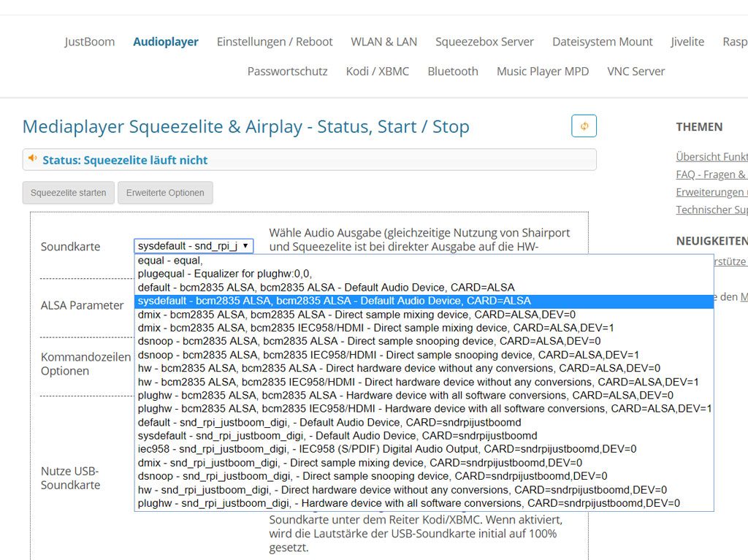This screenshot has height=560, width=748.
Task: Choose 'default - bcm2835 ALSA' Default Audio Device
Action: click(424, 288)
